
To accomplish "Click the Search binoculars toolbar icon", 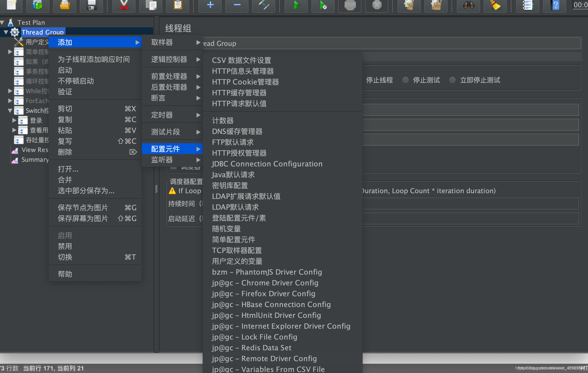I will (x=469, y=5).
